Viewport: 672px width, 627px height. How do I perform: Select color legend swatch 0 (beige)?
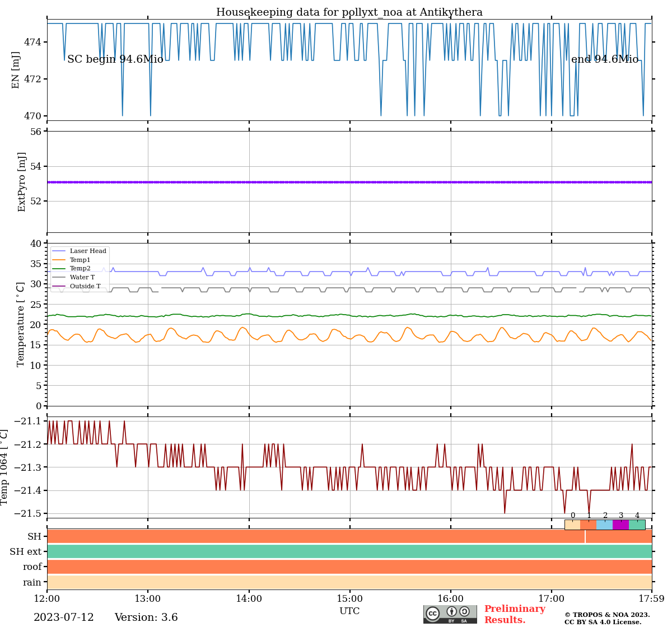pyautogui.click(x=572, y=525)
